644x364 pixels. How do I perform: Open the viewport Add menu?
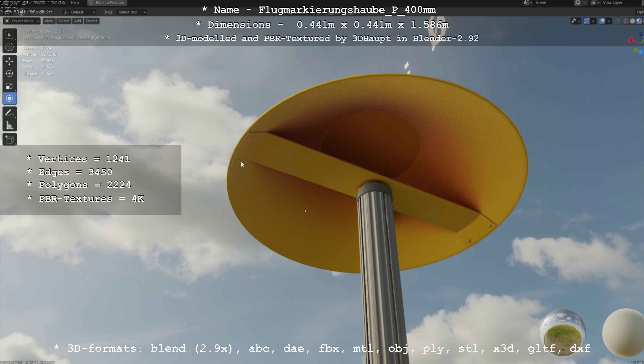point(77,21)
